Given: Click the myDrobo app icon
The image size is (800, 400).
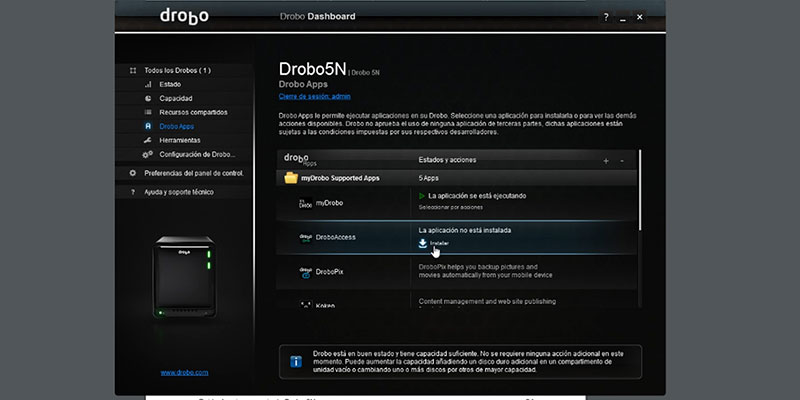Looking at the screenshot, I should 305,203.
